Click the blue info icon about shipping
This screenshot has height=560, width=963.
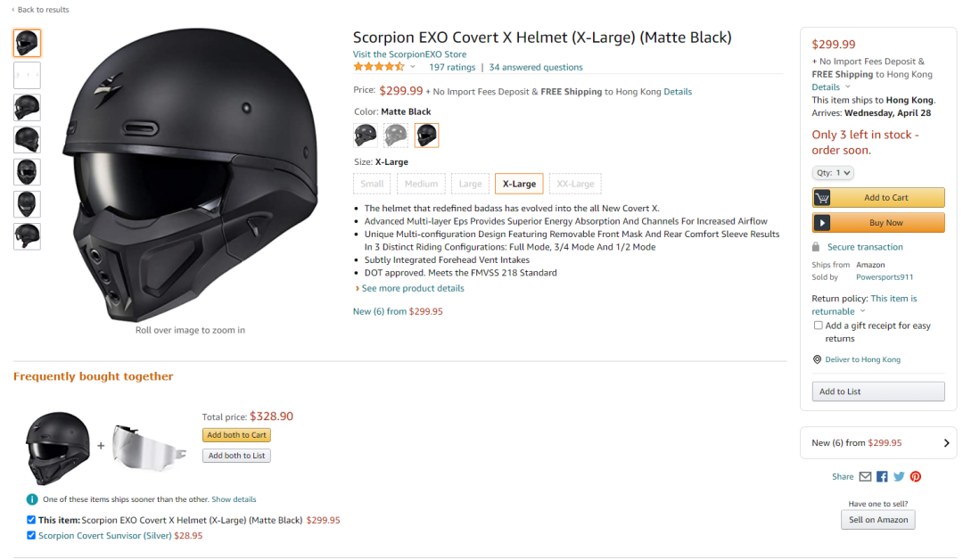pos(32,499)
